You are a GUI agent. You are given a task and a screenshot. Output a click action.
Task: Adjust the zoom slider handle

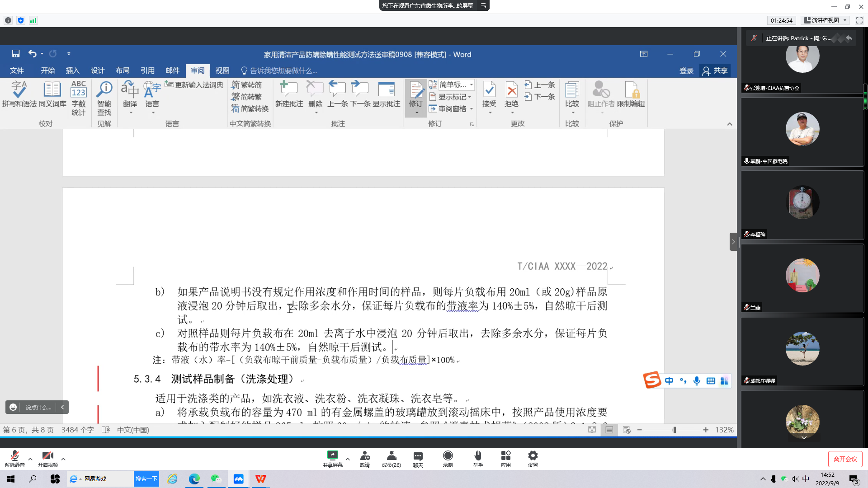pos(675,430)
